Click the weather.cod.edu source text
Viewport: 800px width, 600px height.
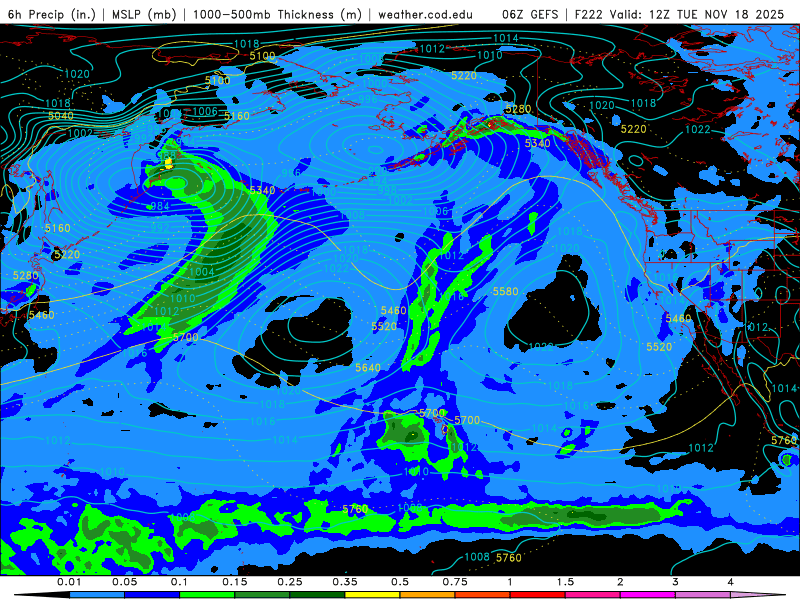(x=425, y=14)
